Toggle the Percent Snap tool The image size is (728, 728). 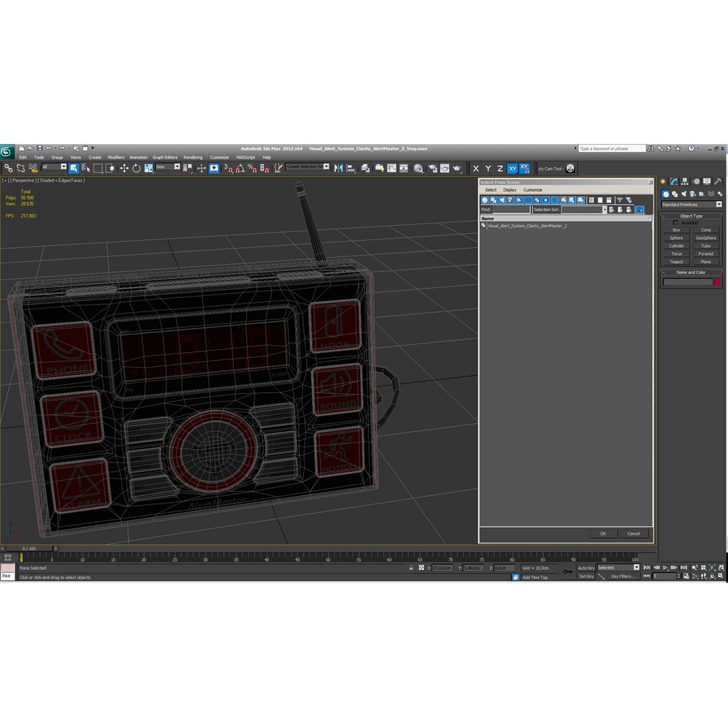[x=252, y=168]
